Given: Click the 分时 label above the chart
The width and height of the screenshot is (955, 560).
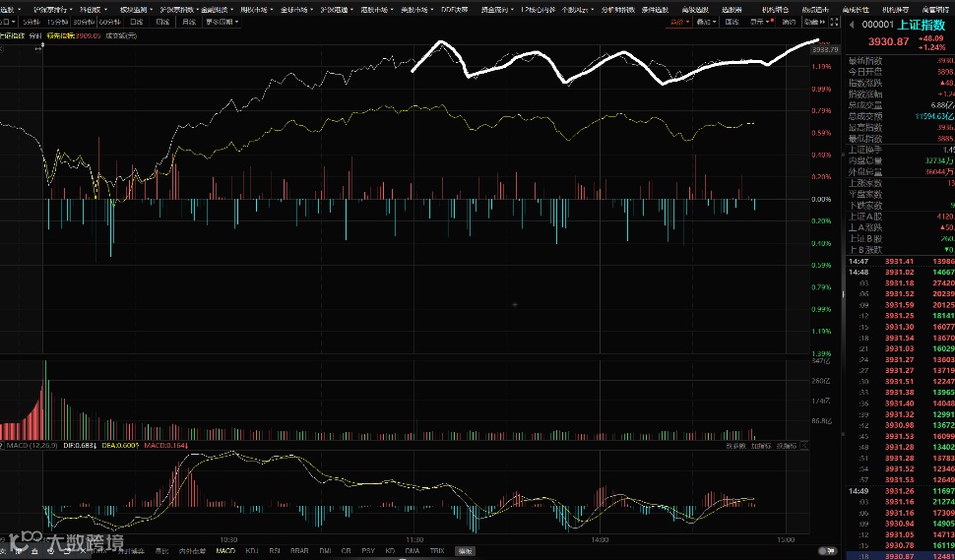Looking at the screenshot, I should [35, 35].
